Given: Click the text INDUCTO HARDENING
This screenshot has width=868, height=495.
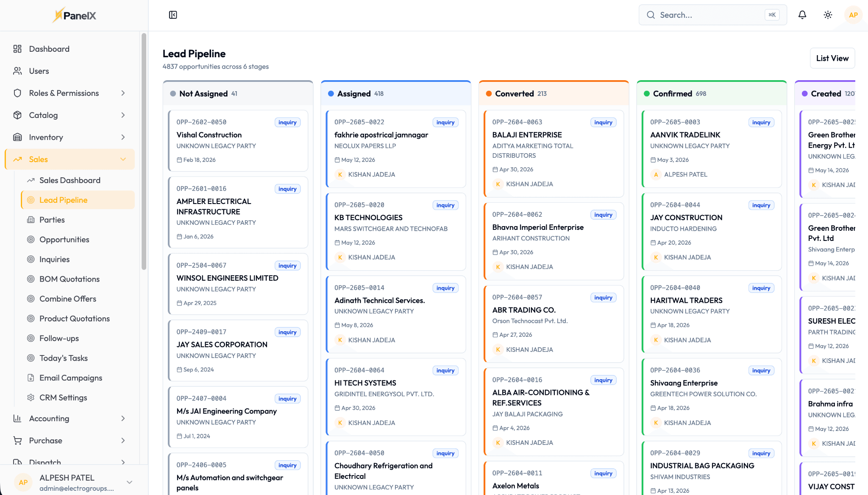Looking at the screenshot, I should [x=684, y=229].
